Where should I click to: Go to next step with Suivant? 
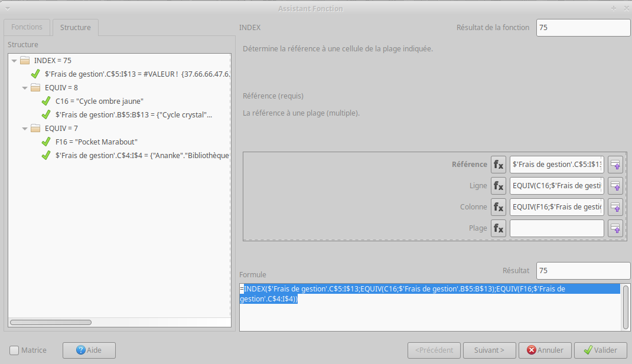[x=489, y=350]
